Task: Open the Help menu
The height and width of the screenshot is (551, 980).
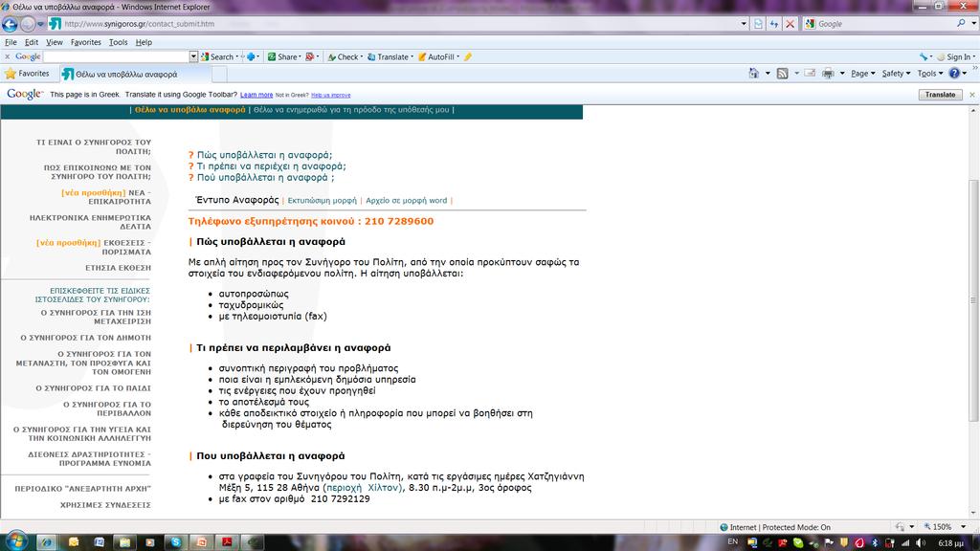Action: coord(144,42)
